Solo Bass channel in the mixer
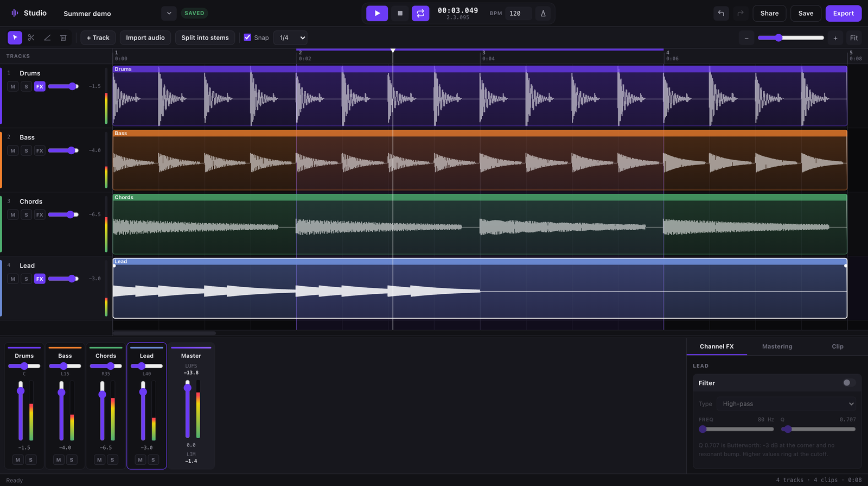The width and height of the screenshot is (868, 486). [x=72, y=460]
